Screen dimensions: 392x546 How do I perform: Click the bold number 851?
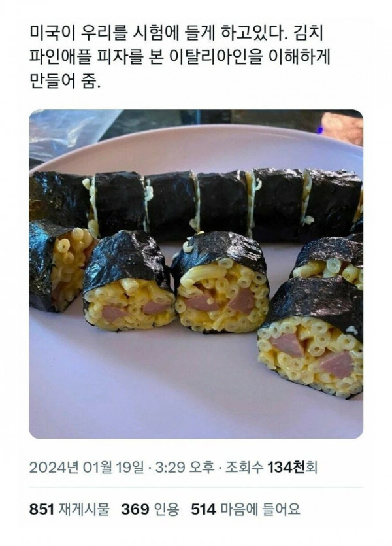(41, 509)
